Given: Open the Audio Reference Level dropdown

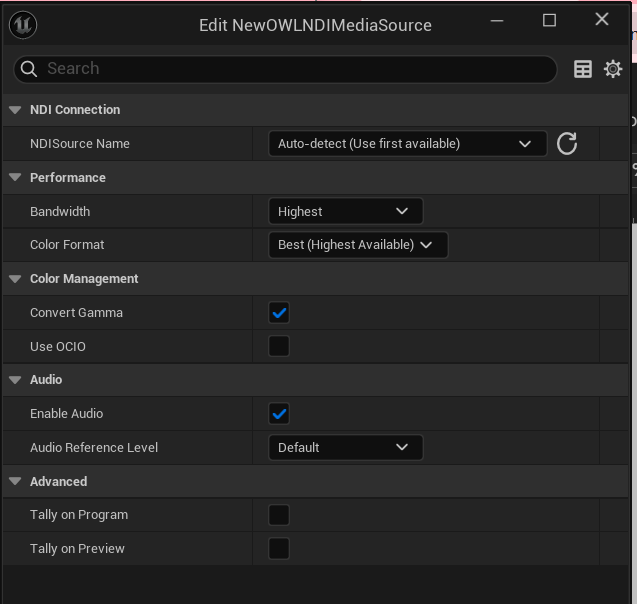Looking at the screenshot, I should [346, 447].
